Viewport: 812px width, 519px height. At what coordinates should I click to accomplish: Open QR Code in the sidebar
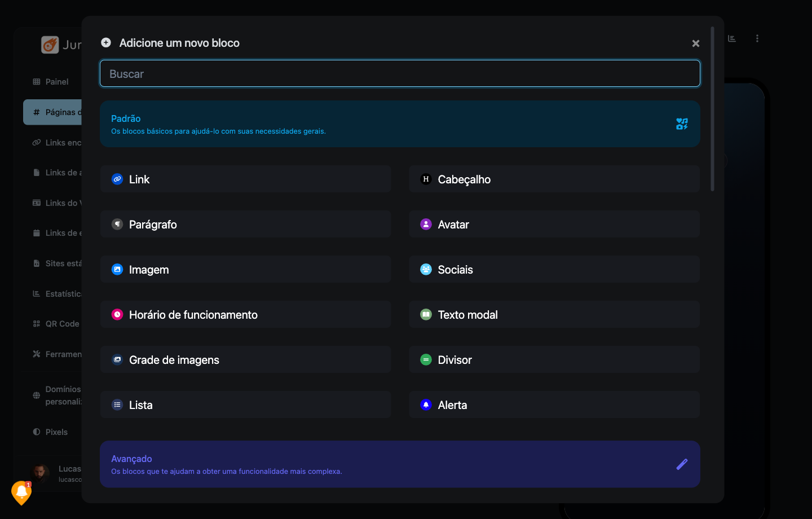[56, 324]
